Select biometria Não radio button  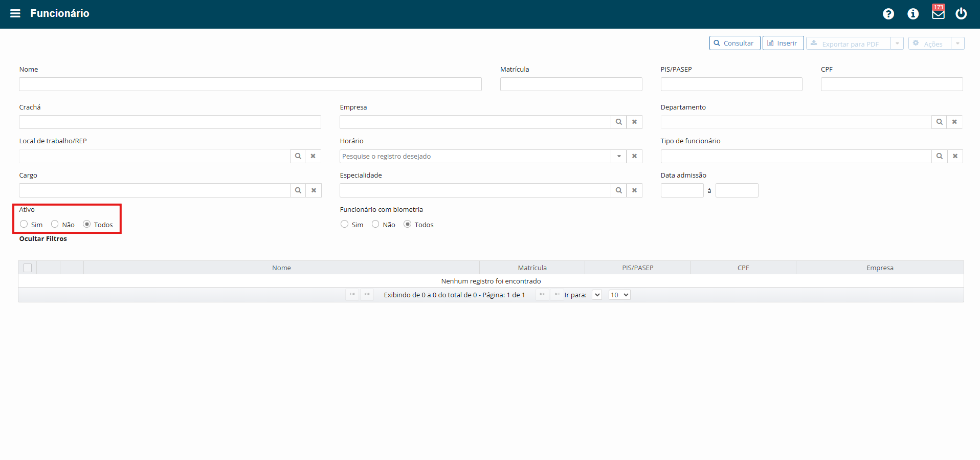point(375,224)
